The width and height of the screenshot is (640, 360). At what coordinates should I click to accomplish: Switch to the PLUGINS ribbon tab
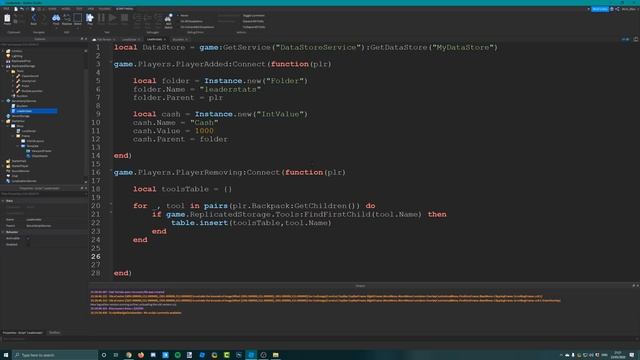click(104, 9)
